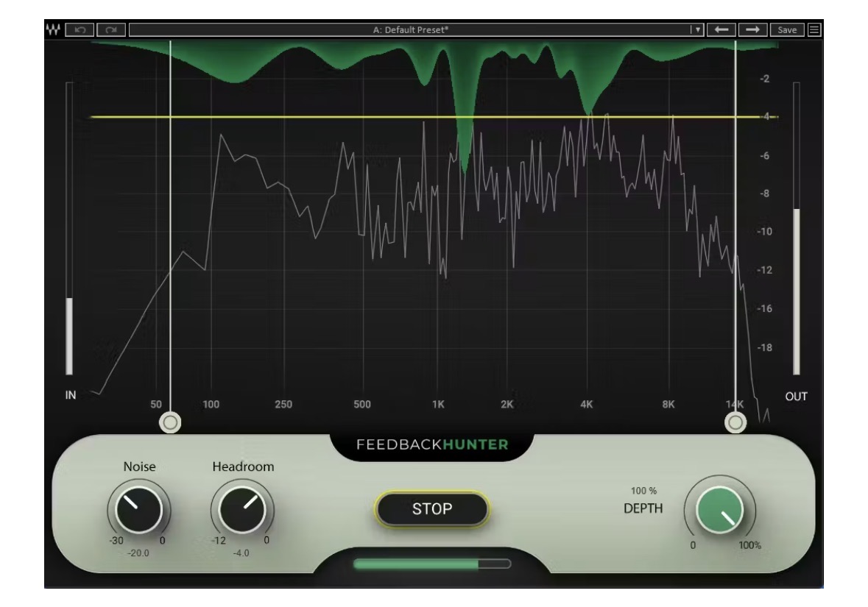Click the Save preset button
This screenshot has width=868, height=607.
(x=786, y=30)
